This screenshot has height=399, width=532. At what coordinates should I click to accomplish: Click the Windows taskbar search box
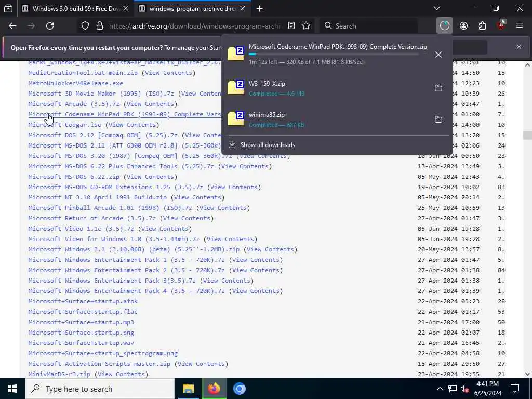coord(100,389)
